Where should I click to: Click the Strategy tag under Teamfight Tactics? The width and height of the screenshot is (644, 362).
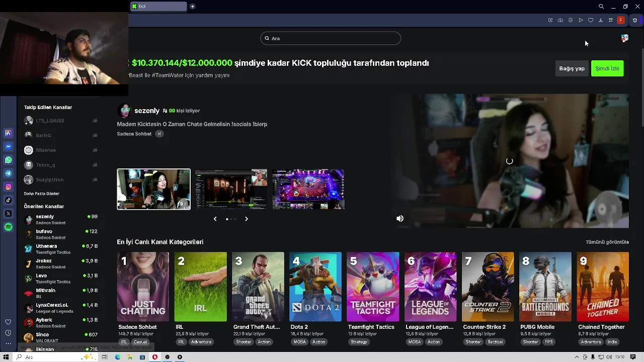[x=359, y=342]
